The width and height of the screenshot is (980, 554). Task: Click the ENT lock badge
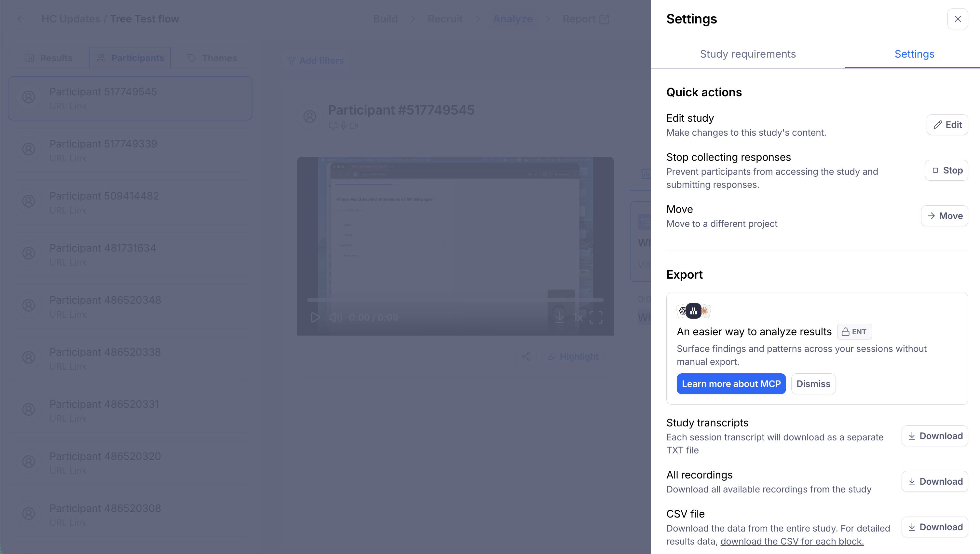tap(854, 331)
